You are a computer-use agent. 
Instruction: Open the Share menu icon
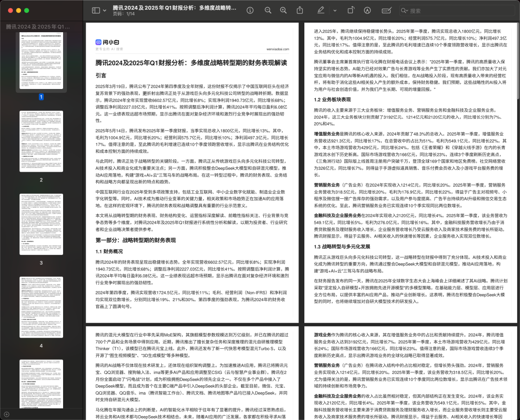(300, 10)
